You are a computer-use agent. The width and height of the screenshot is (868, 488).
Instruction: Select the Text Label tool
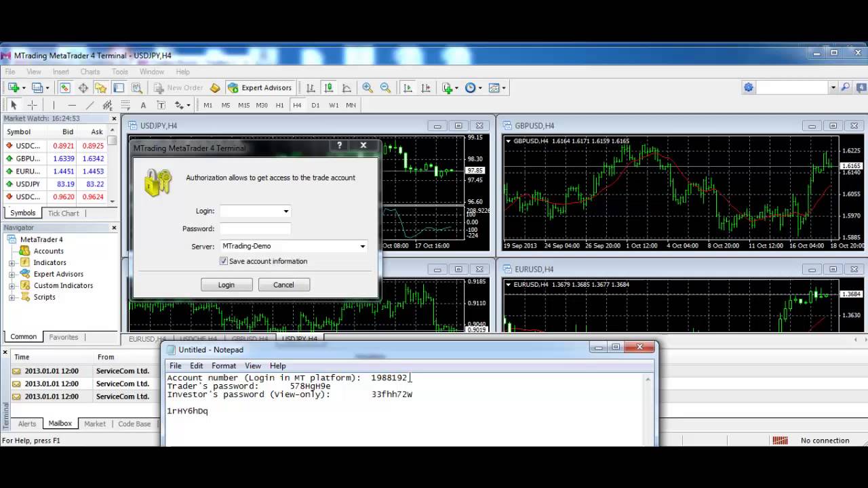(x=161, y=105)
